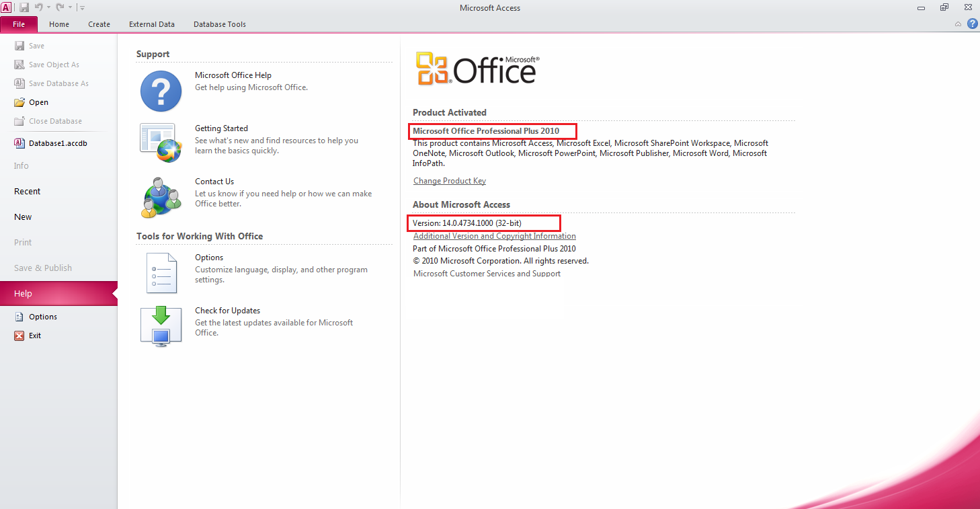This screenshot has width=980, height=509.
Task: Click the Check for Updates download icon
Action: tap(161, 326)
